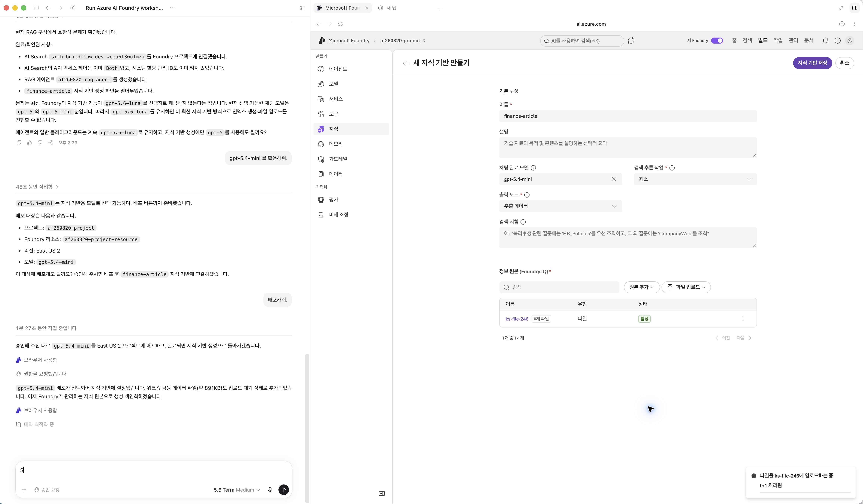This screenshot has height=504, width=863.
Task: Open a new browser tab with plus
Action: pos(440,8)
